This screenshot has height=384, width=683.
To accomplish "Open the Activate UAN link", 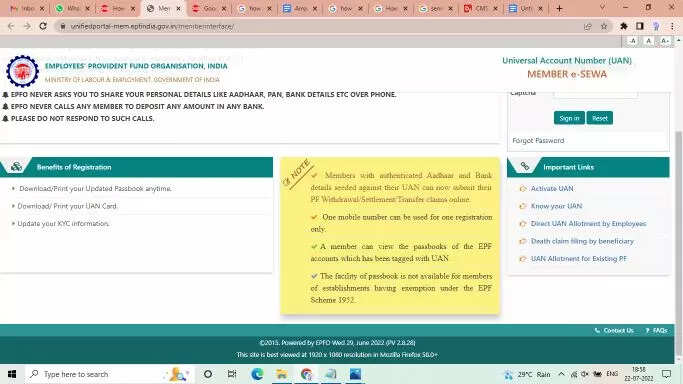I will click(x=552, y=189).
